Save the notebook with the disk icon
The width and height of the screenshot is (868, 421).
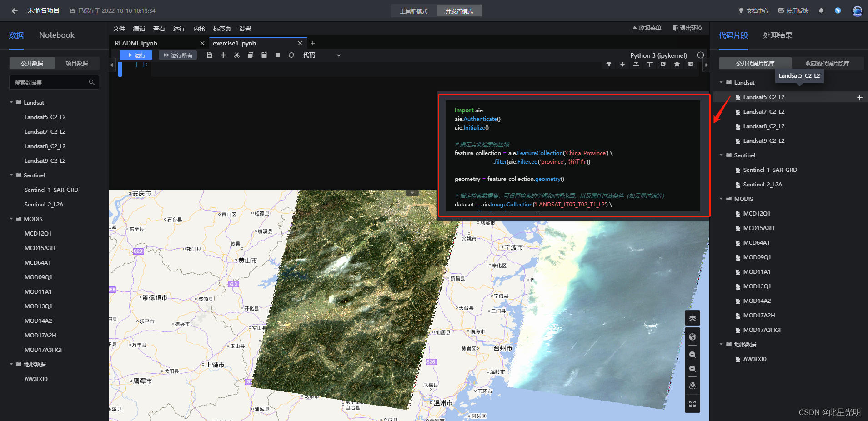click(209, 55)
